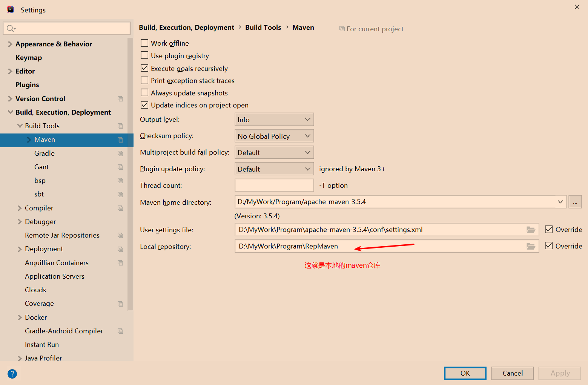
Task: Click the project-level icon beside sbt
Action: 120,195
